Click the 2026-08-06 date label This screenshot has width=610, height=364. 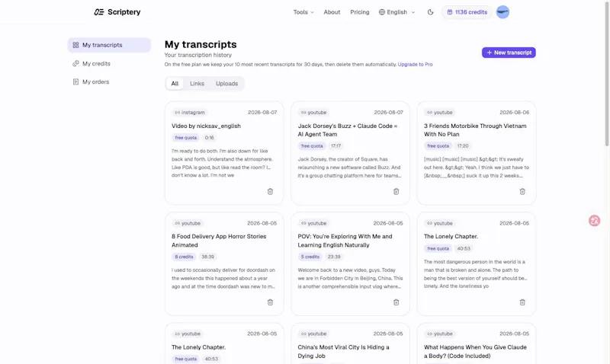(514, 112)
